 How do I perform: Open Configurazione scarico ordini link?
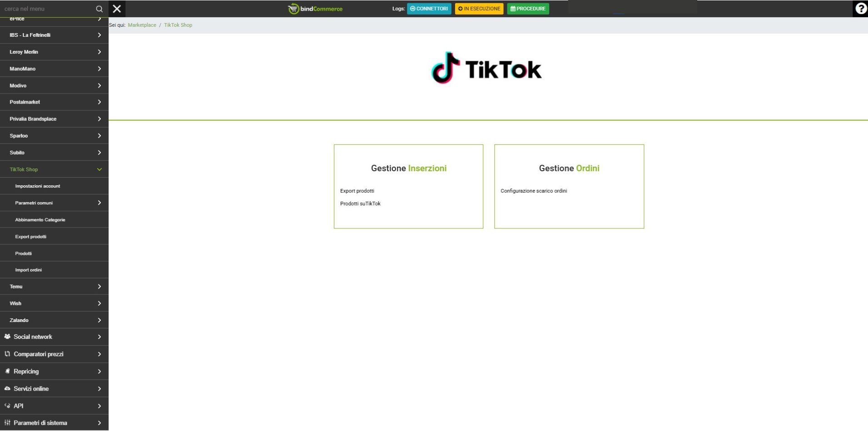click(x=533, y=191)
